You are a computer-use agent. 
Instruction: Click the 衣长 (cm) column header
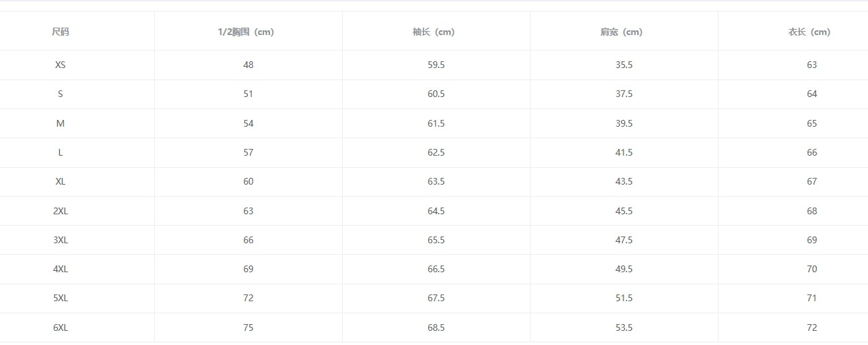coord(811,32)
